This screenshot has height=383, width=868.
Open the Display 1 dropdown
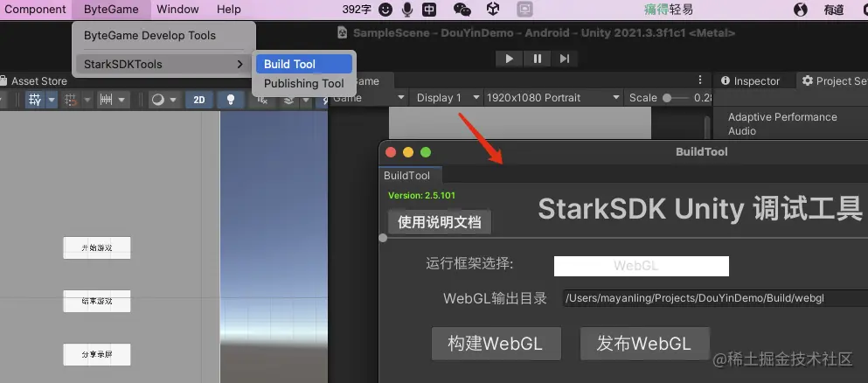point(448,98)
